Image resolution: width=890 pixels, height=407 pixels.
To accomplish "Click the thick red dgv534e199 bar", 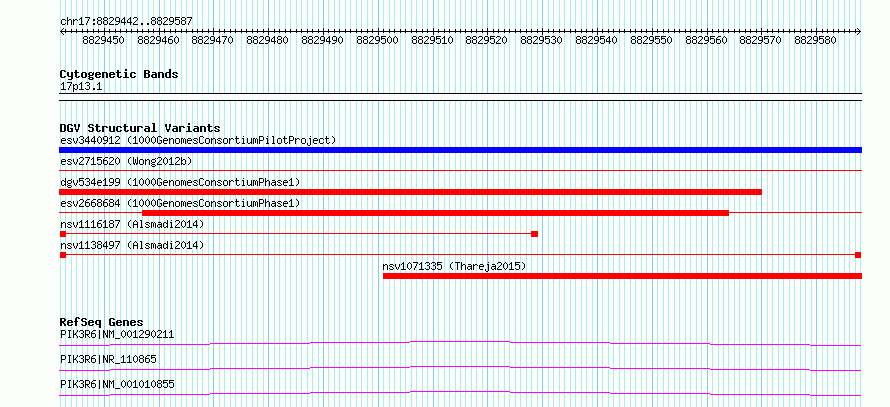I will (x=410, y=192).
